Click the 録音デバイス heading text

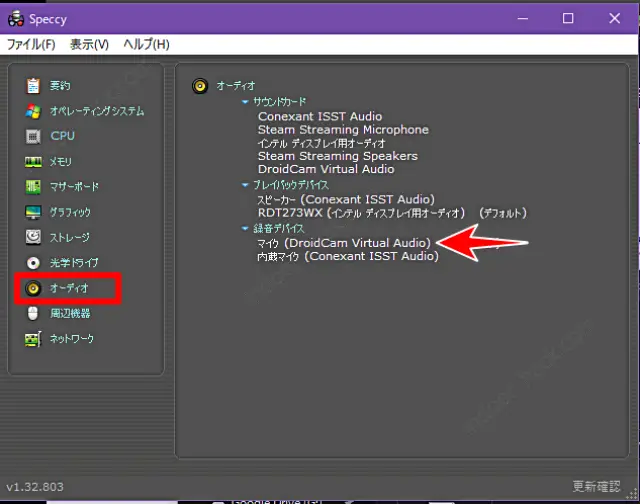point(278,228)
